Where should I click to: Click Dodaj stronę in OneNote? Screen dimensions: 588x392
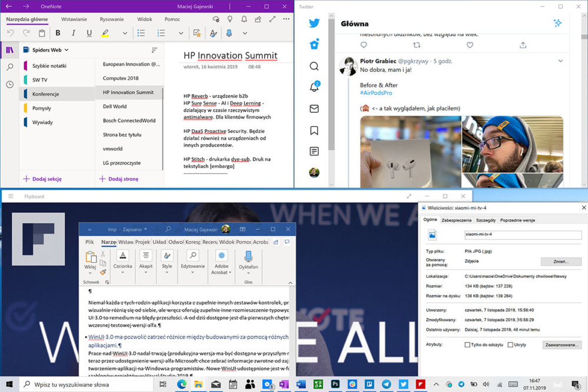[119, 179]
